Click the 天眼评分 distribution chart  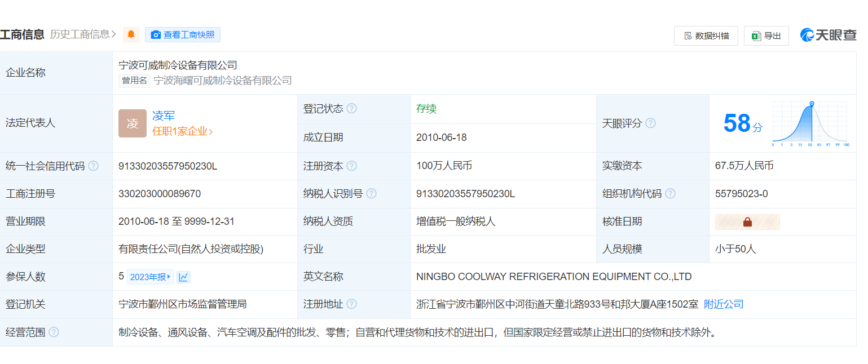click(x=810, y=123)
